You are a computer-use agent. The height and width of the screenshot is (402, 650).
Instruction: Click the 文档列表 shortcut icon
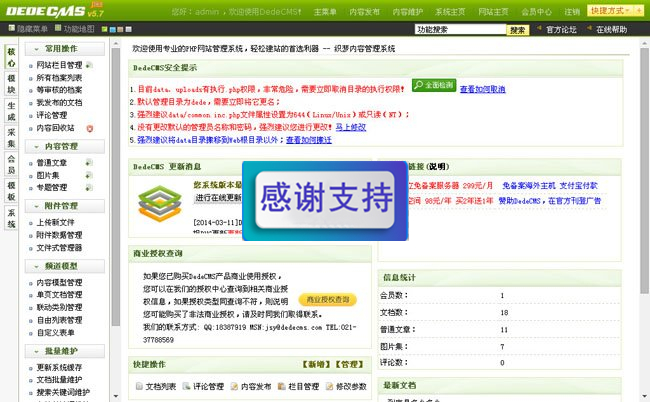coord(139,386)
